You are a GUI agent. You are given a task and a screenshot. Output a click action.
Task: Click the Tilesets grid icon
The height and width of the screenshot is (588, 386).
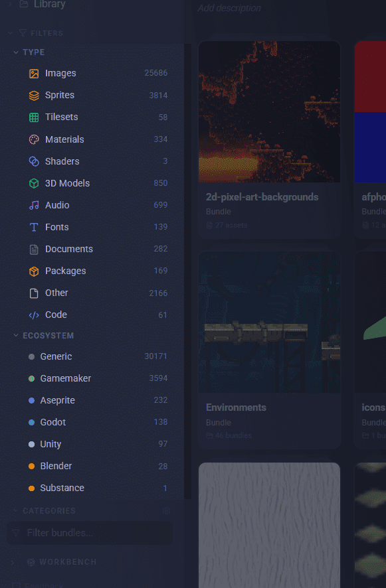coord(34,117)
